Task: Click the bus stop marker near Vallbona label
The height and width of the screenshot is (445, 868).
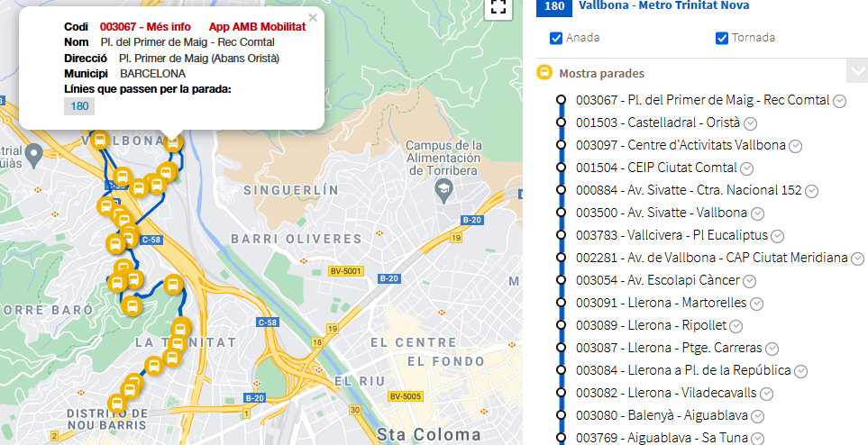Action: (100, 141)
